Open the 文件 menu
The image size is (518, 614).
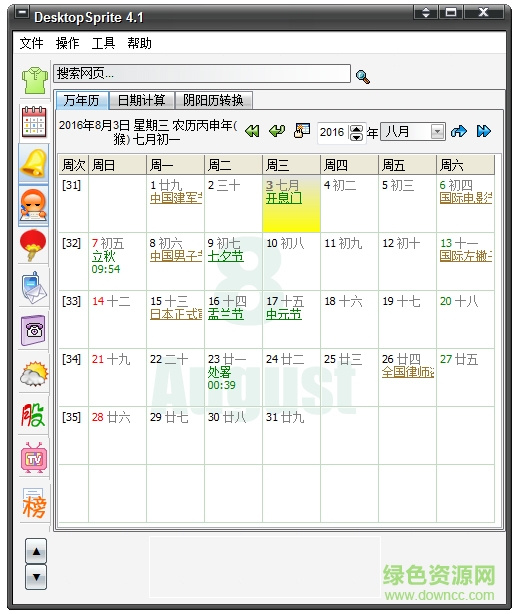pos(31,43)
